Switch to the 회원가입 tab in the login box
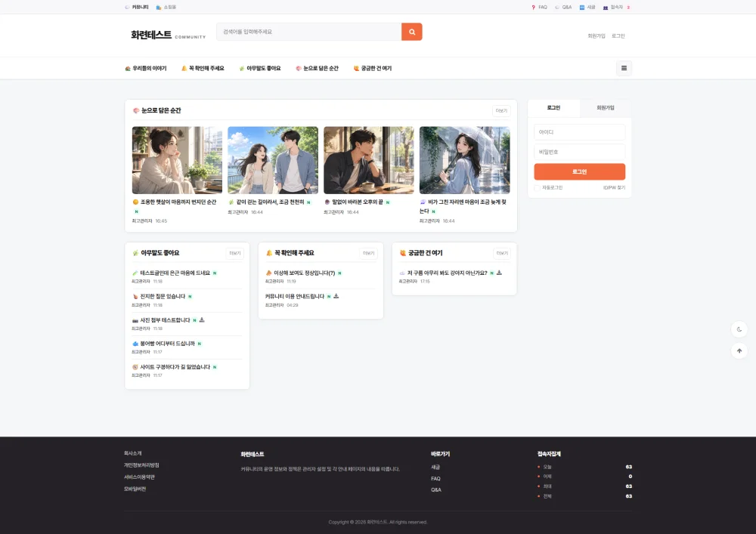The height and width of the screenshot is (534, 756). [x=606, y=108]
